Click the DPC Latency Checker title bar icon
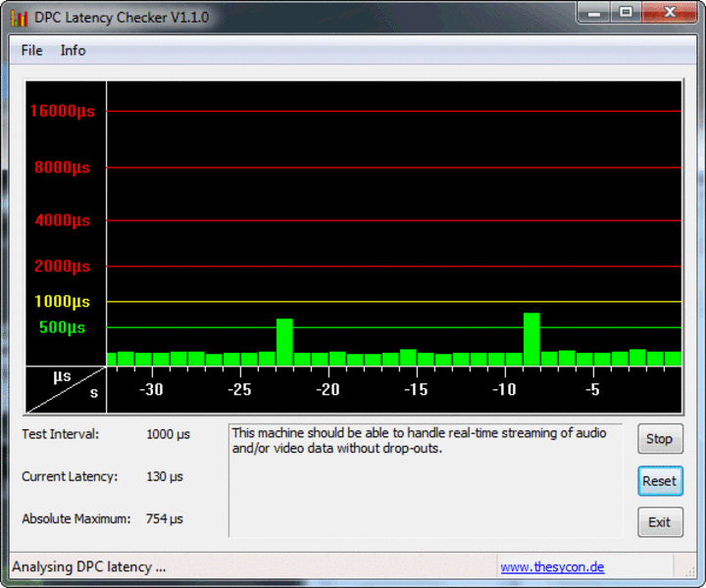Screen dimensions: 706x588 tap(20, 18)
